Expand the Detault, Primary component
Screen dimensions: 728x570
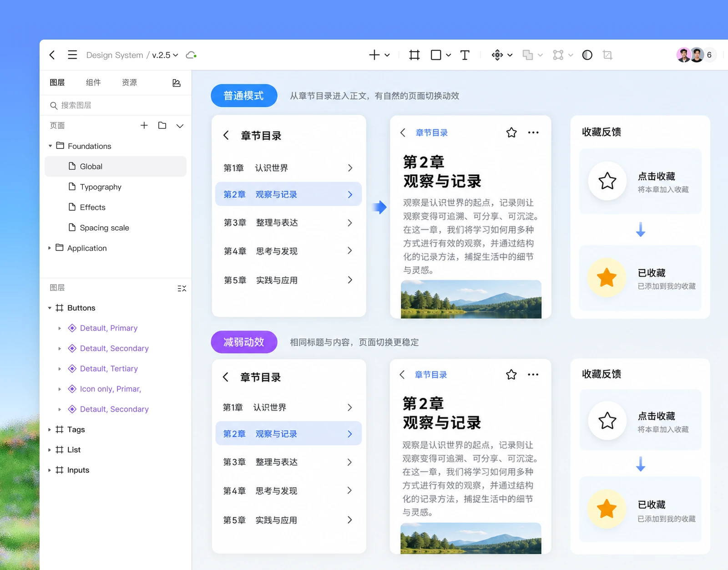60,328
